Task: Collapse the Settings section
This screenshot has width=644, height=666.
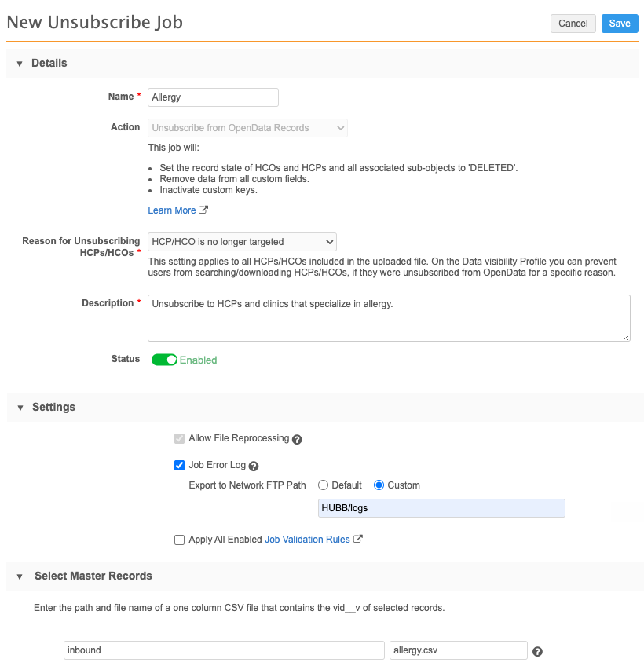Action: [x=20, y=408]
